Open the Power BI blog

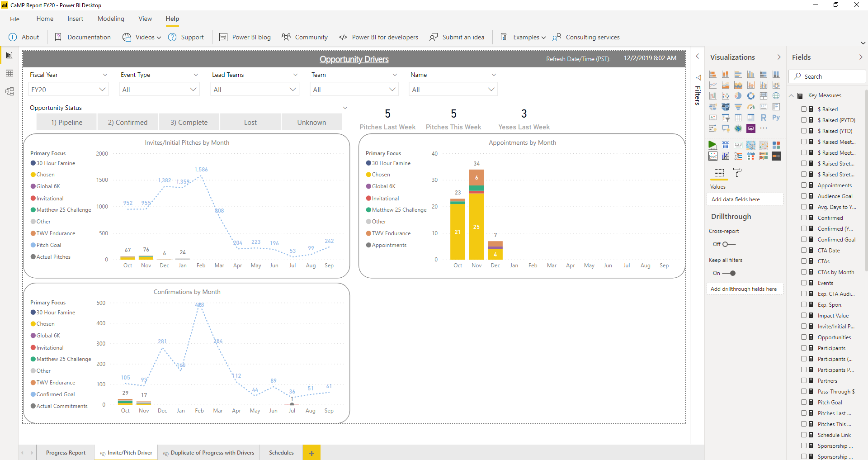pos(245,37)
